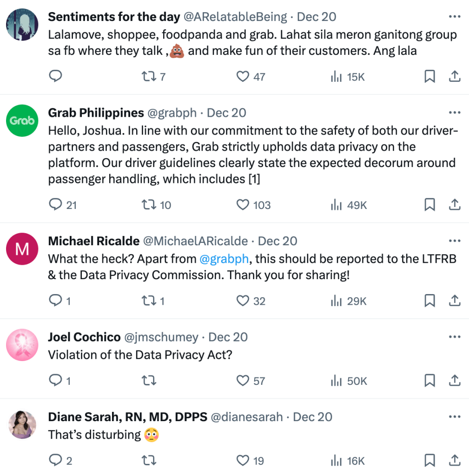469x476 pixels.
Task: Reply to Diane Sarah's tweet
Action: (56, 461)
